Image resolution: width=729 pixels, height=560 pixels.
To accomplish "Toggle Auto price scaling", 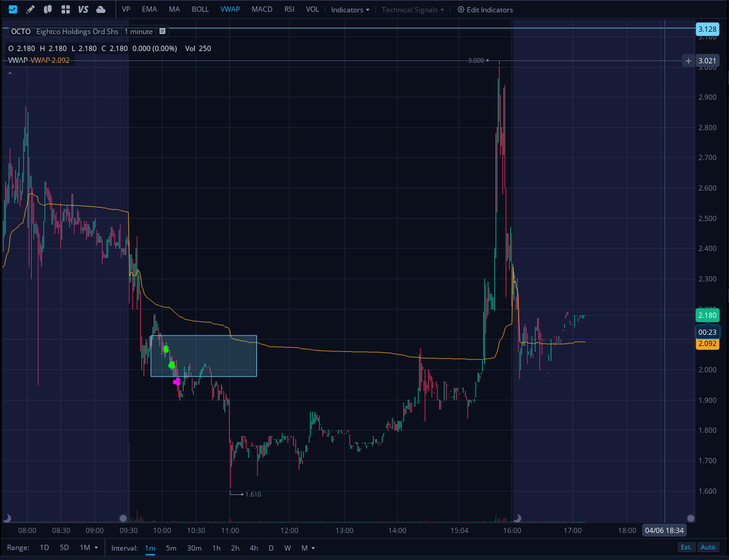I will pyautogui.click(x=708, y=547).
